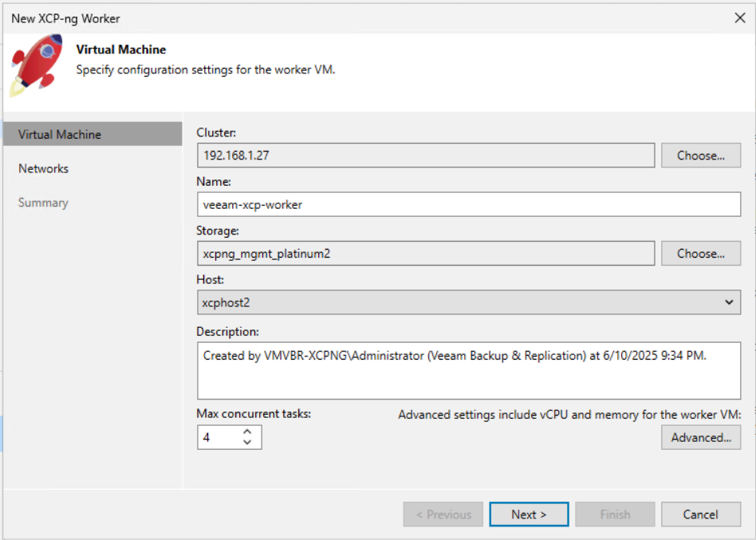Increase Max concurrent tasks with up arrow
The image size is (756, 540).
247,432
